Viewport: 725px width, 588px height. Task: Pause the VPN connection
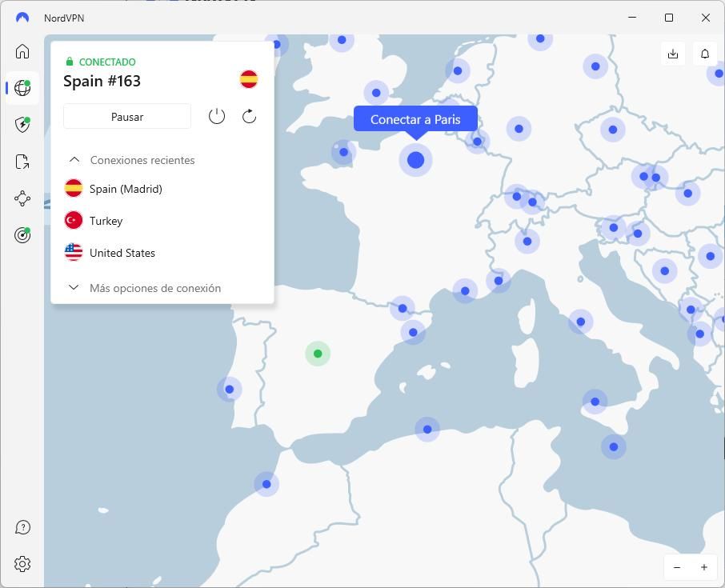[x=126, y=116]
